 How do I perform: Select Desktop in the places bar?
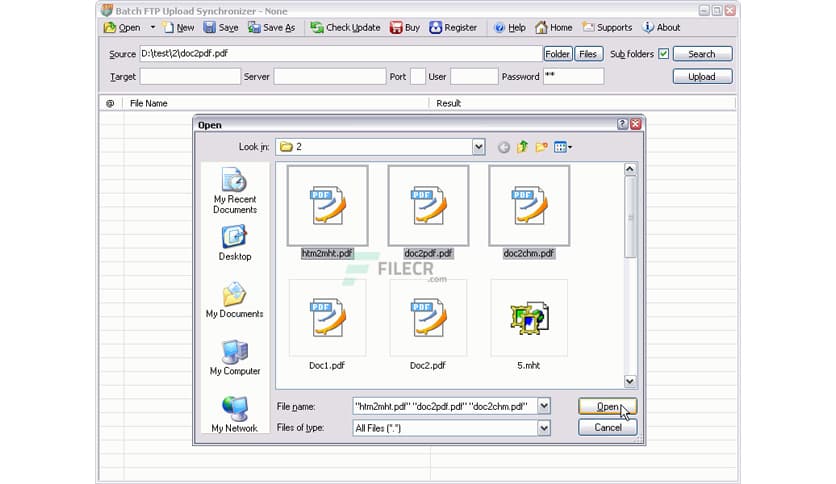click(x=235, y=243)
